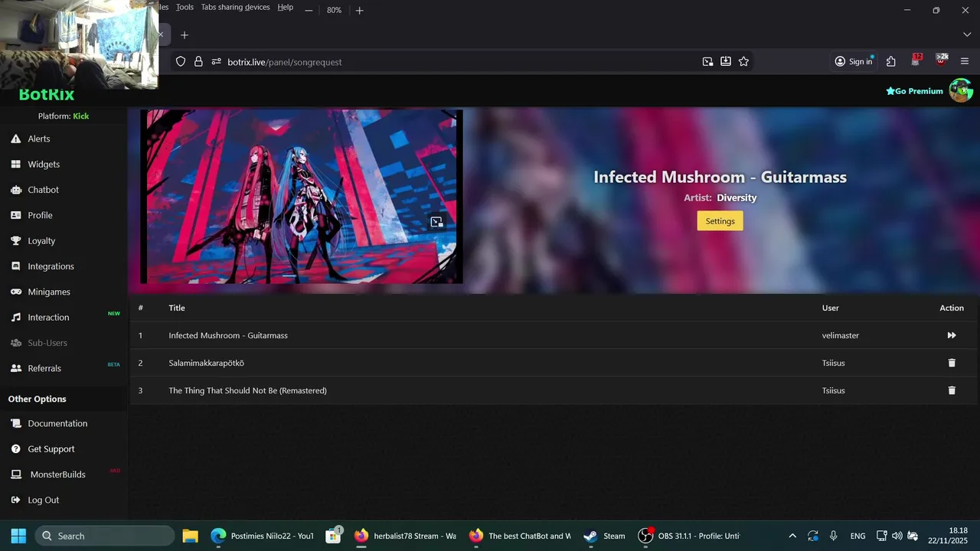Click the Sub-Users people icon
The width and height of the screenshot is (980, 551).
click(x=15, y=343)
